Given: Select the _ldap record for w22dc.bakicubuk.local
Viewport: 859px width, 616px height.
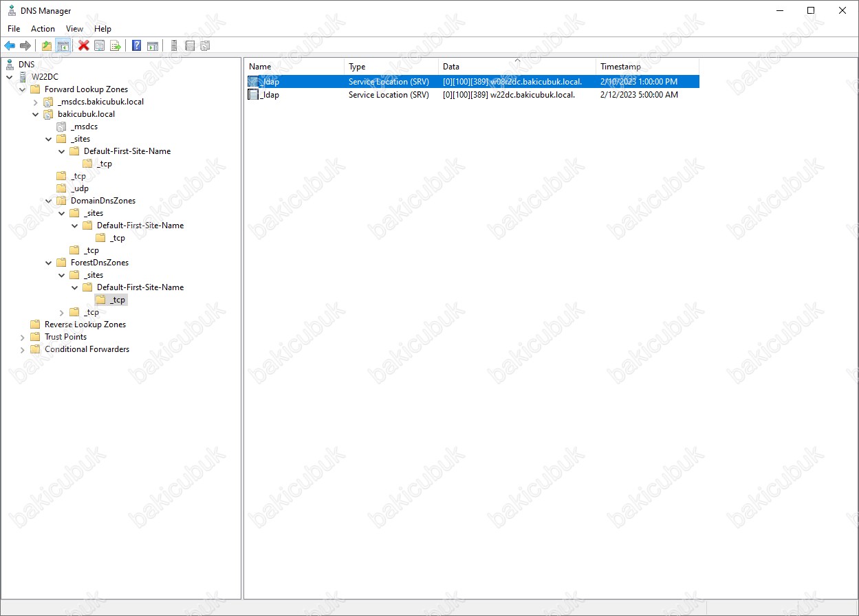Looking at the screenshot, I should coord(270,95).
